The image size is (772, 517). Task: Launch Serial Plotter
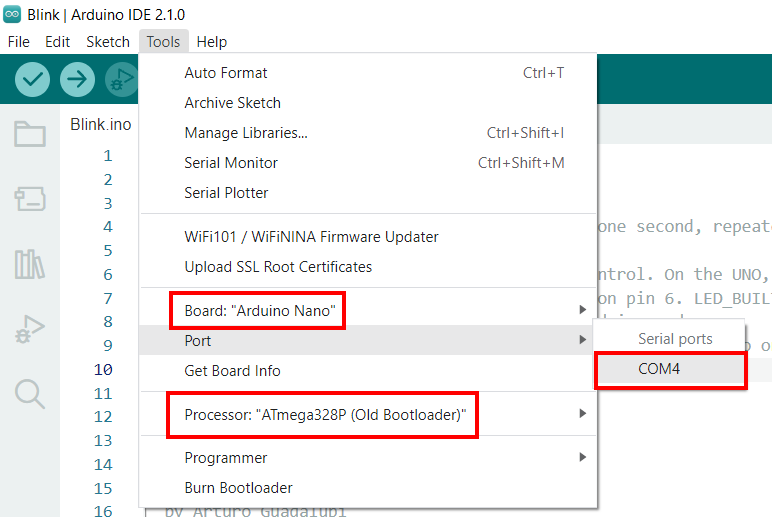368,193
